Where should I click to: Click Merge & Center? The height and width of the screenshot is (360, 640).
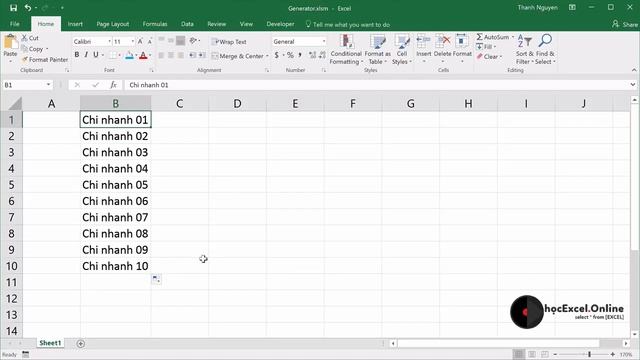238,56
